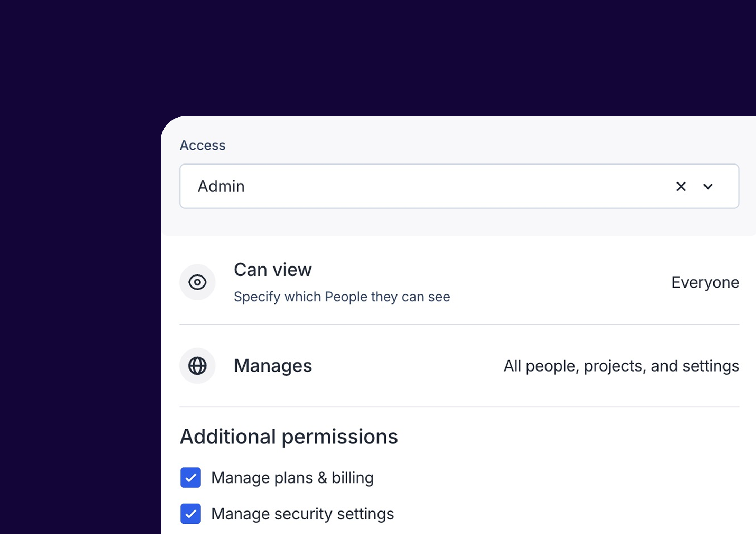Click All people, projects, and settings

pos(621,365)
